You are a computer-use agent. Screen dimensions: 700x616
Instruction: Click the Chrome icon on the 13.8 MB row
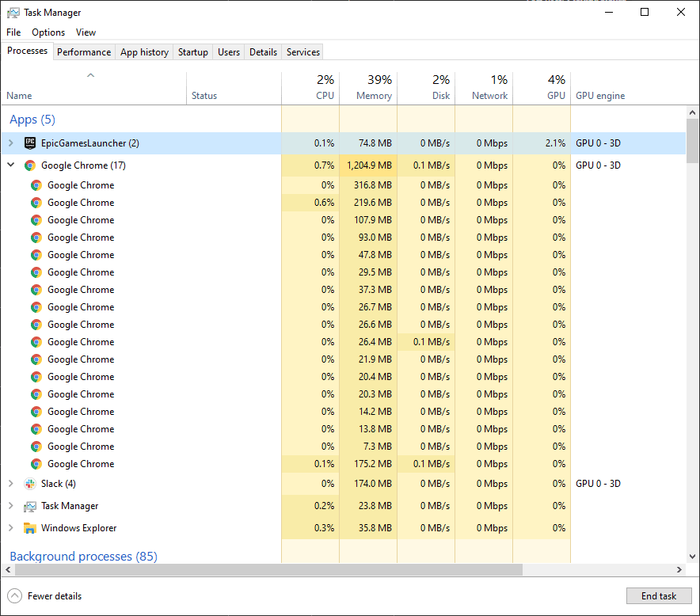(36, 429)
